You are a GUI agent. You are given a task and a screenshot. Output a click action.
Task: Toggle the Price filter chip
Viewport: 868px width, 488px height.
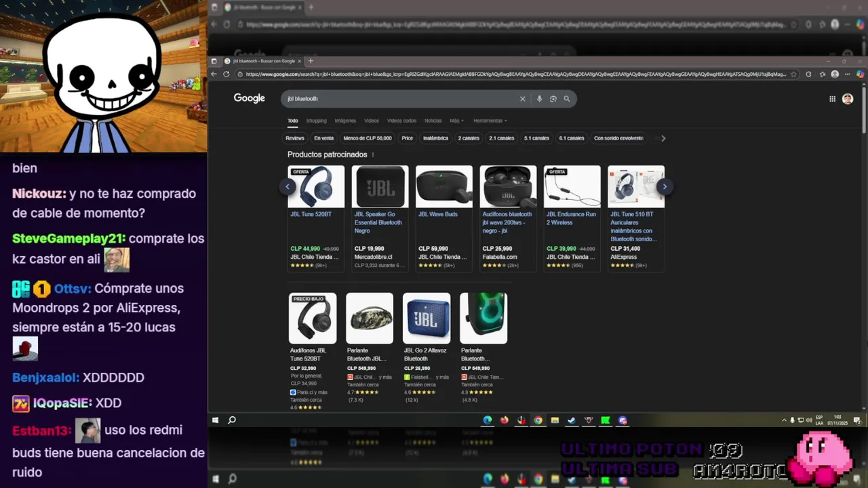pyautogui.click(x=407, y=138)
